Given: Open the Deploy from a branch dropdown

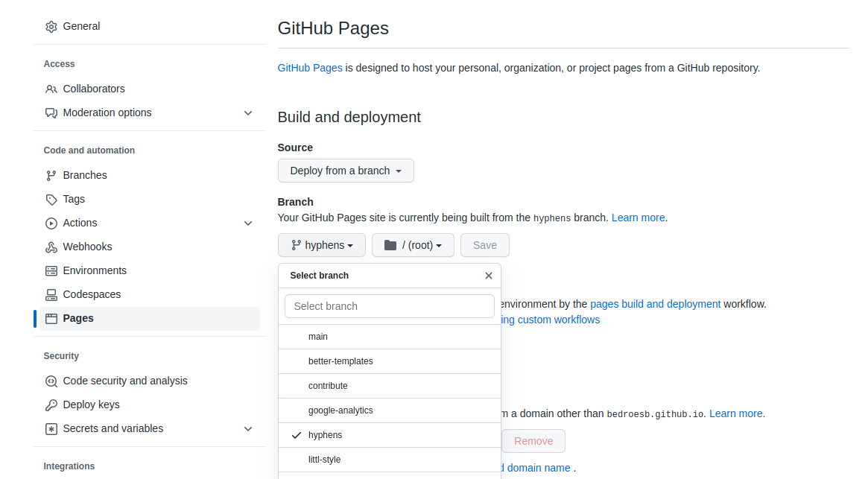Looking at the screenshot, I should coord(346,171).
